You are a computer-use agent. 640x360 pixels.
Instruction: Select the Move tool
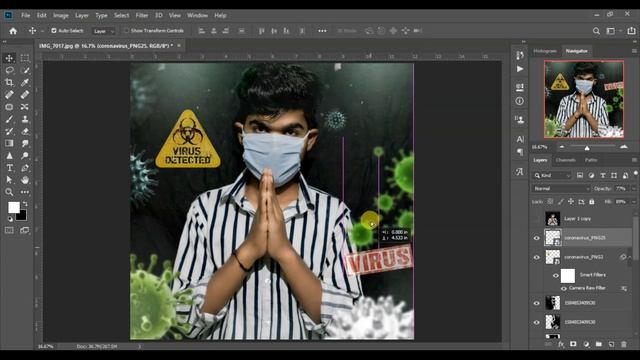click(9, 58)
